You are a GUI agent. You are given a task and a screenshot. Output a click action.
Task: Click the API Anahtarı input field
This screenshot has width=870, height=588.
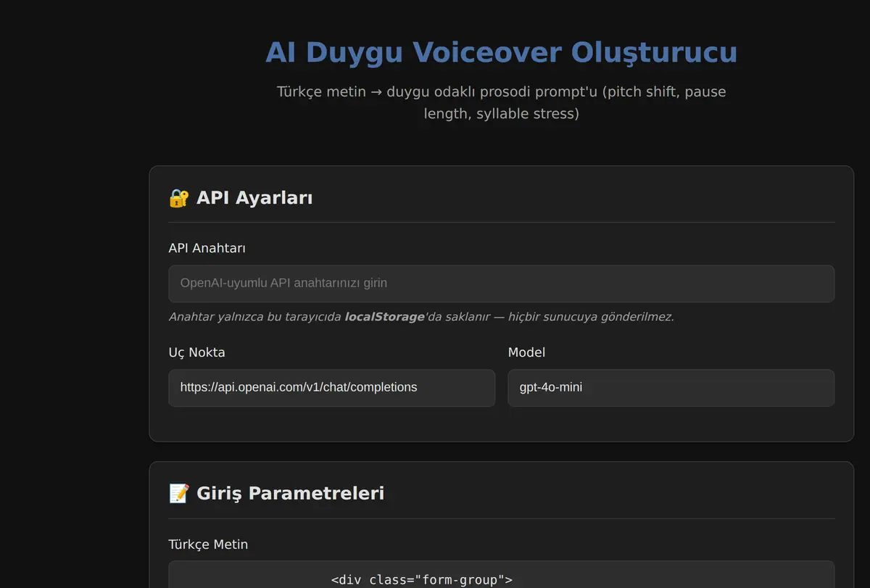click(501, 283)
